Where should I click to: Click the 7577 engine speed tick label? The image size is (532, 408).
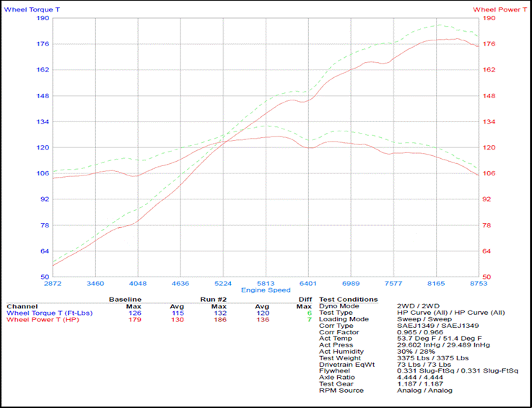click(393, 283)
